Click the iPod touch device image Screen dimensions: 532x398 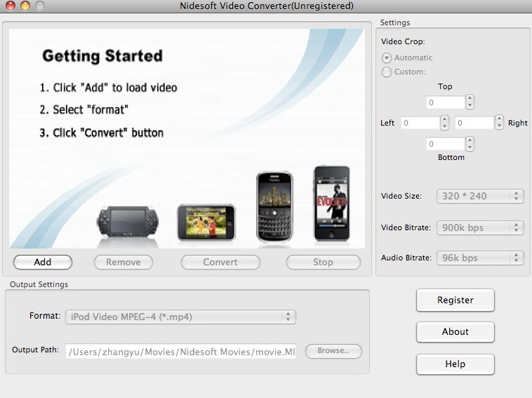331,203
